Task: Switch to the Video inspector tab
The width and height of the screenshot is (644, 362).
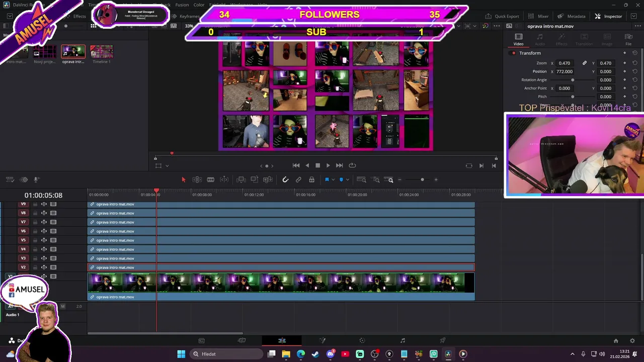Action: [x=518, y=40]
